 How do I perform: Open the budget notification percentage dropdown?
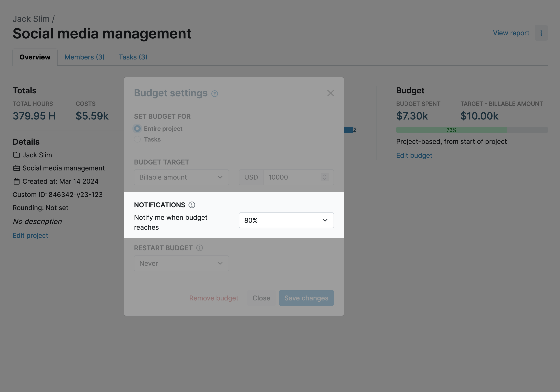point(286,220)
